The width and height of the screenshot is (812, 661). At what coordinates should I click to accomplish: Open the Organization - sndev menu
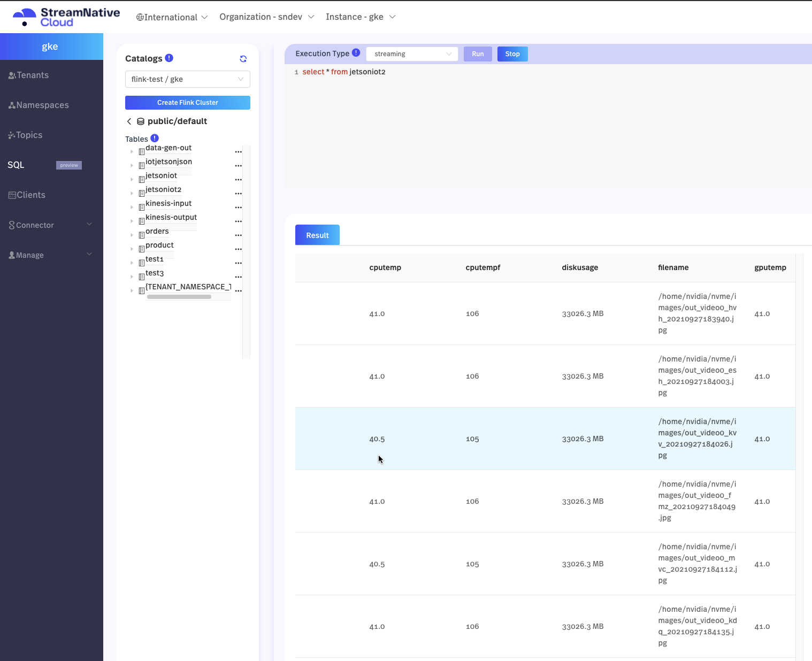266,17
